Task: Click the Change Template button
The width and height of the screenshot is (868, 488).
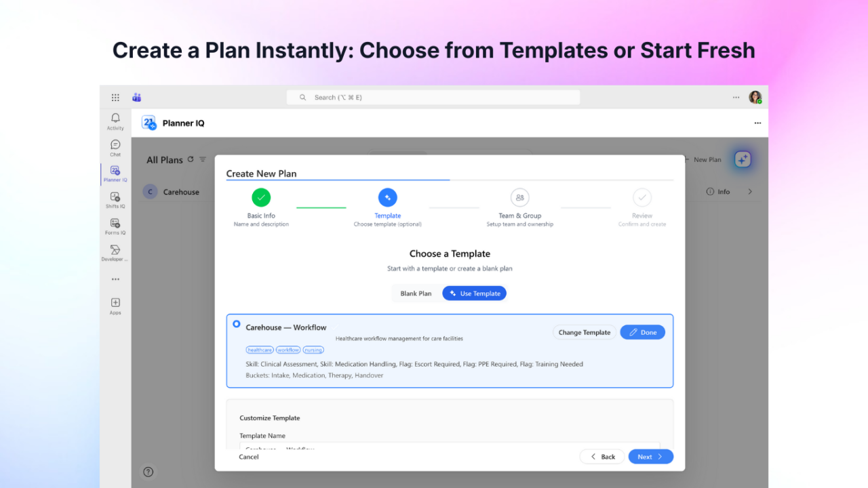Action: tap(585, 332)
